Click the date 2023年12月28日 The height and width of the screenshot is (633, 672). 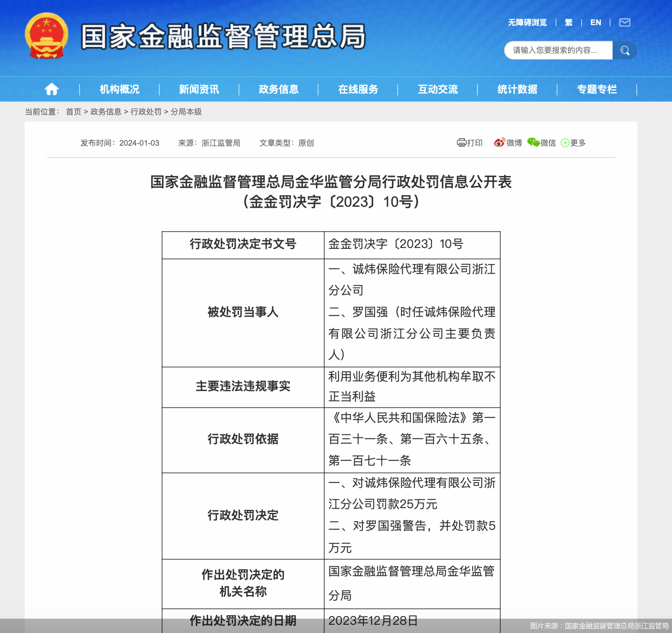pos(373,621)
